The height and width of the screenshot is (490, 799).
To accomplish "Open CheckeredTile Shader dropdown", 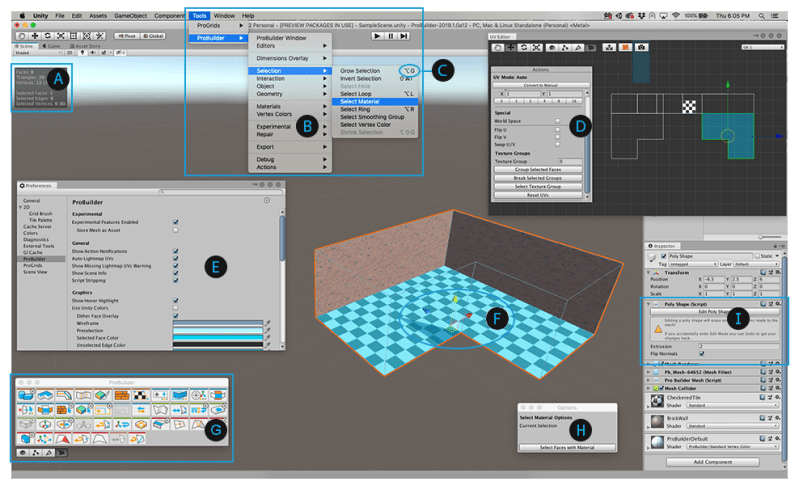I will click(x=732, y=405).
